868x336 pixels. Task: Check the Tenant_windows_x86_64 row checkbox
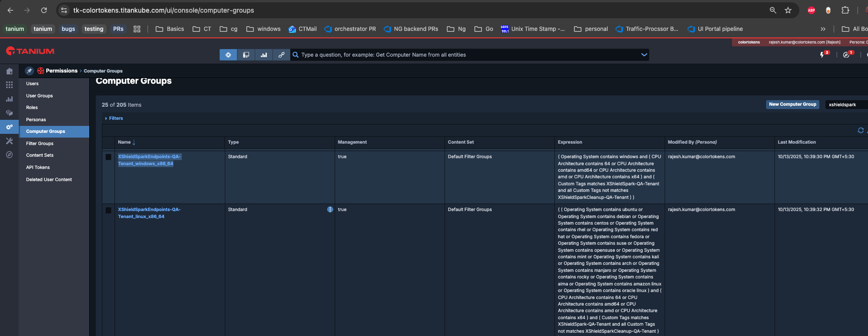click(x=108, y=157)
